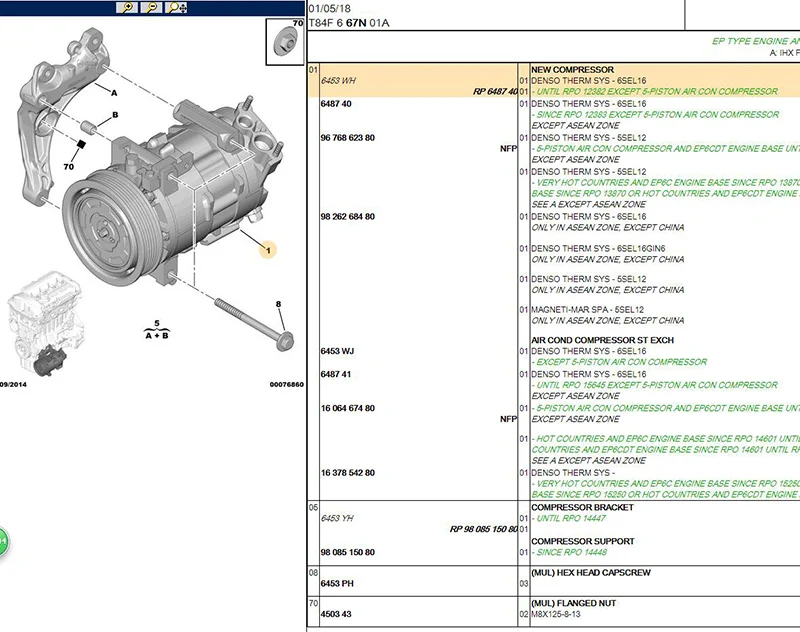800x632 pixels.
Task: Click the DENSO THERM SYS - 6SEL16GIN6 entry
Action: (x=598, y=248)
